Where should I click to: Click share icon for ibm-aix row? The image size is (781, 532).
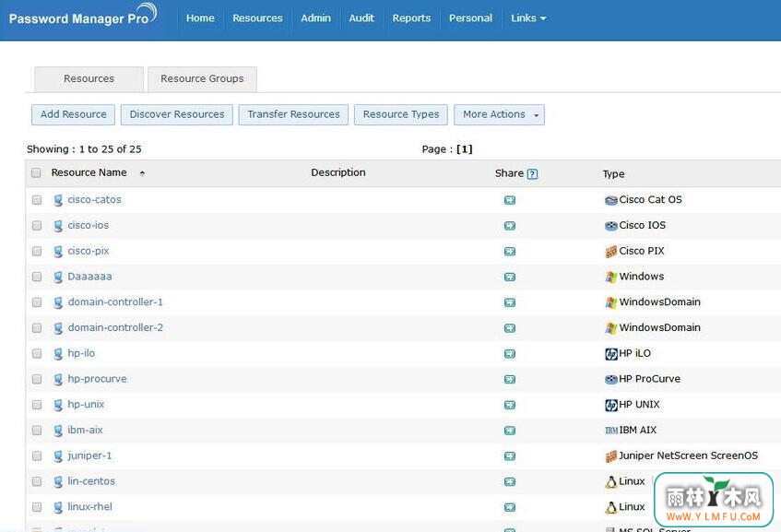coord(510,431)
